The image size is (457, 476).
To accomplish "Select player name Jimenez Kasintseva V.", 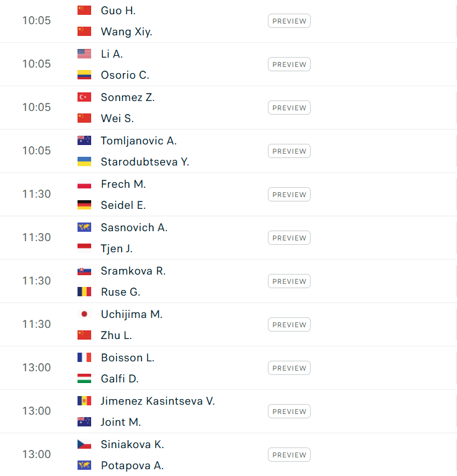I will pos(158,401).
